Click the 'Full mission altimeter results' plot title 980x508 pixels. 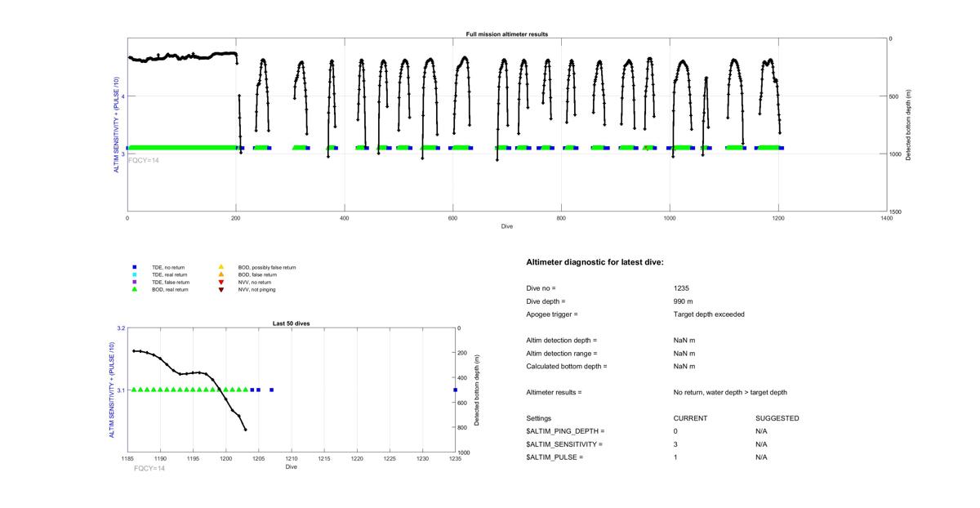coord(507,34)
